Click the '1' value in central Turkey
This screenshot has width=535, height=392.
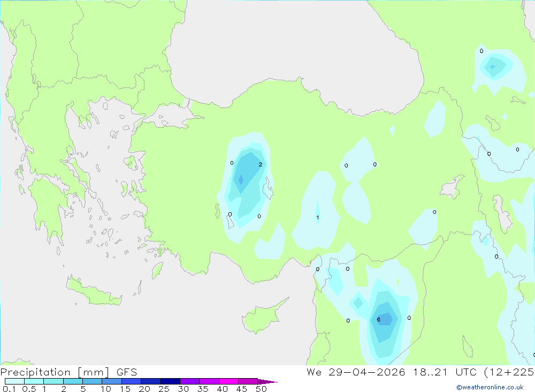(318, 217)
